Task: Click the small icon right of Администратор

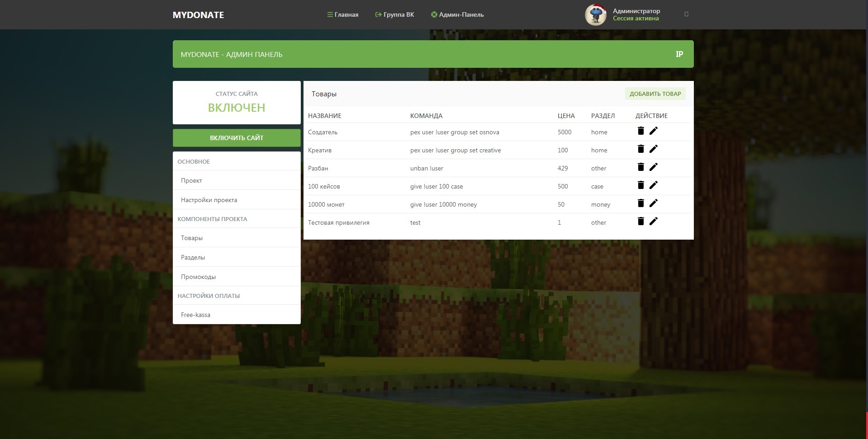Action: (x=686, y=14)
